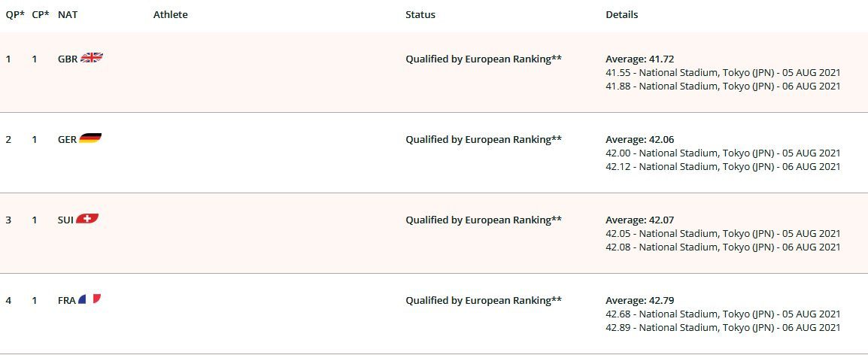Image resolution: width=868 pixels, height=355 pixels.
Task: Select the GBR country code
Action: [68, 59]
